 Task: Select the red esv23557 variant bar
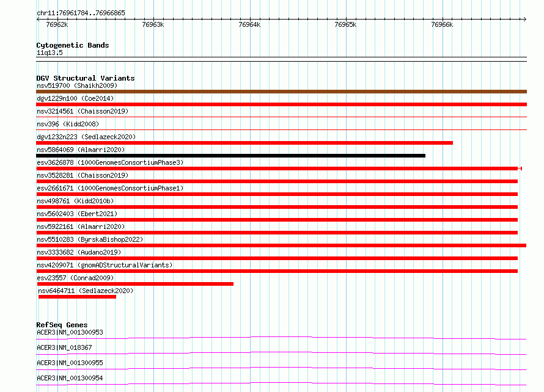click(135, 284)
